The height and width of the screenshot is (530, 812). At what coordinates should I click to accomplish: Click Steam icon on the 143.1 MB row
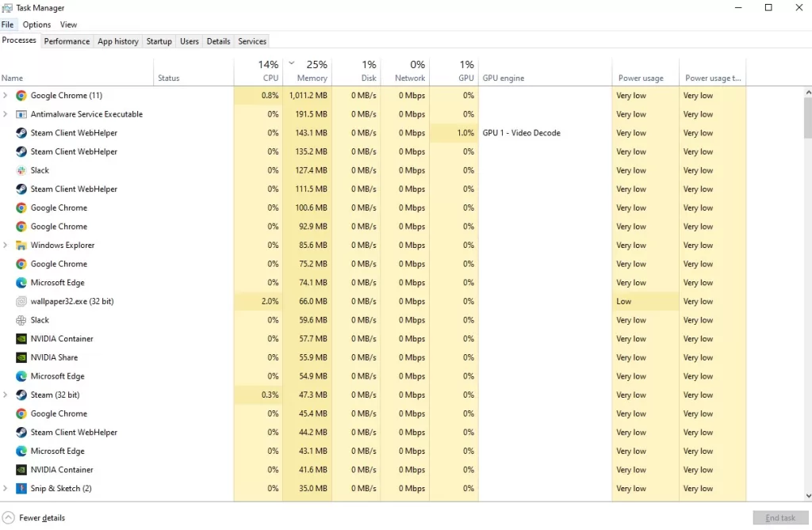21,133
